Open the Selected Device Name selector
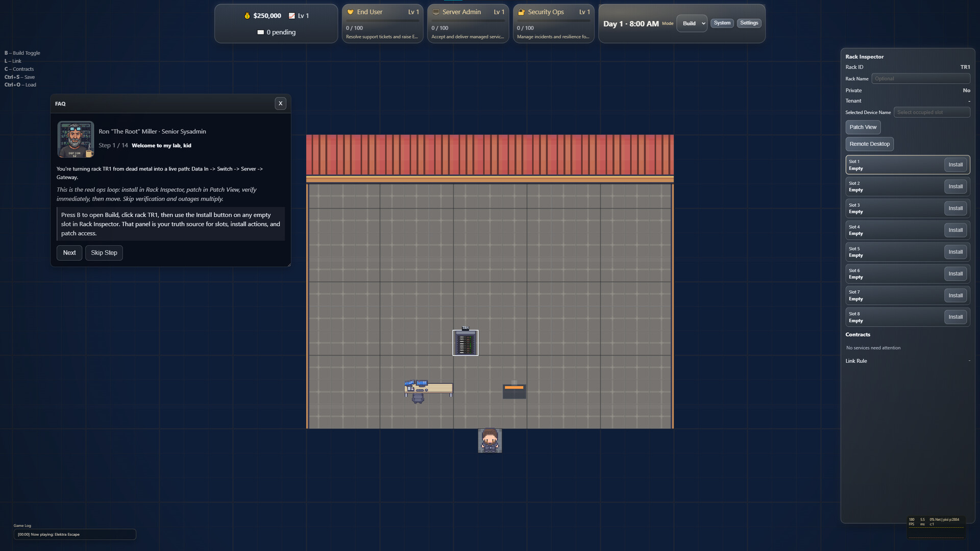Screen dimensions: 980x551 coord(932,112)
